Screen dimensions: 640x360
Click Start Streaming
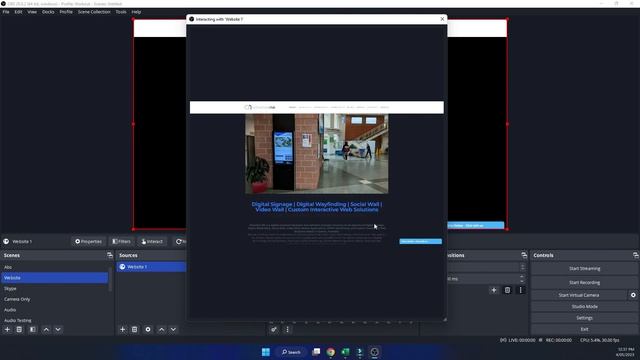[584, 269]
